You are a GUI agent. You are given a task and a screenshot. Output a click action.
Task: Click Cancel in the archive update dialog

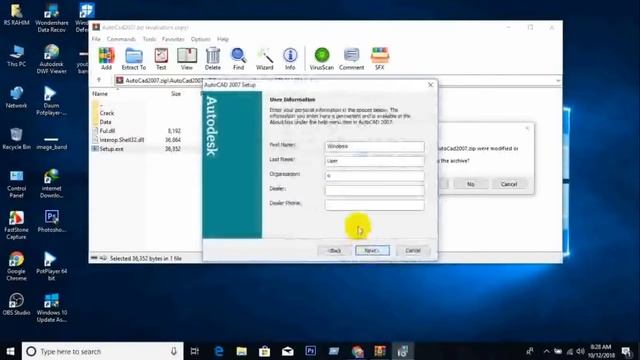coord(509,184)
